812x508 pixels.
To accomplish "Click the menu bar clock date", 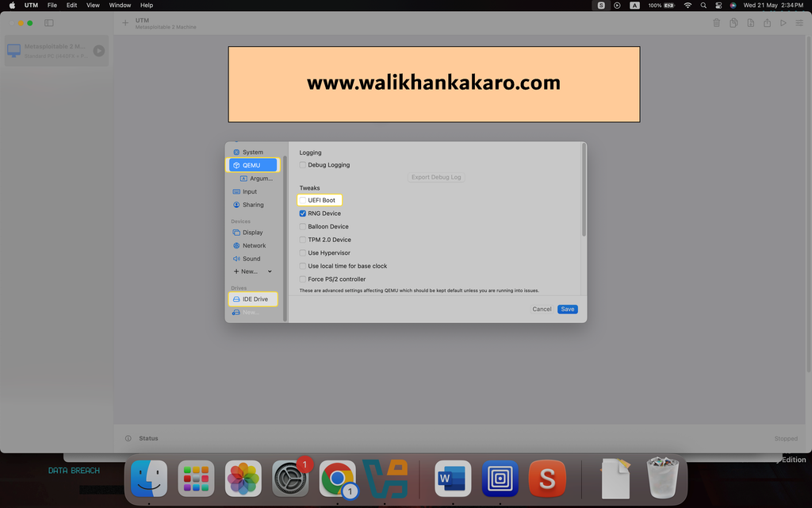I will (773, 6).
